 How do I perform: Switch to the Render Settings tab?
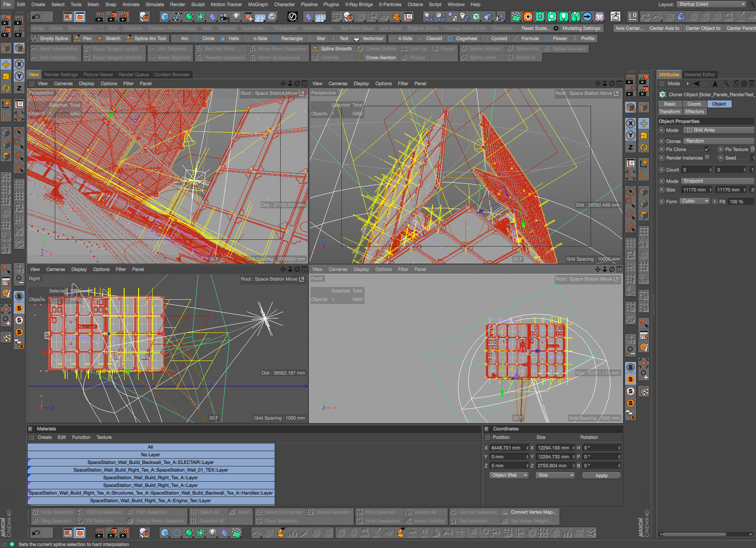click(61, 74)
